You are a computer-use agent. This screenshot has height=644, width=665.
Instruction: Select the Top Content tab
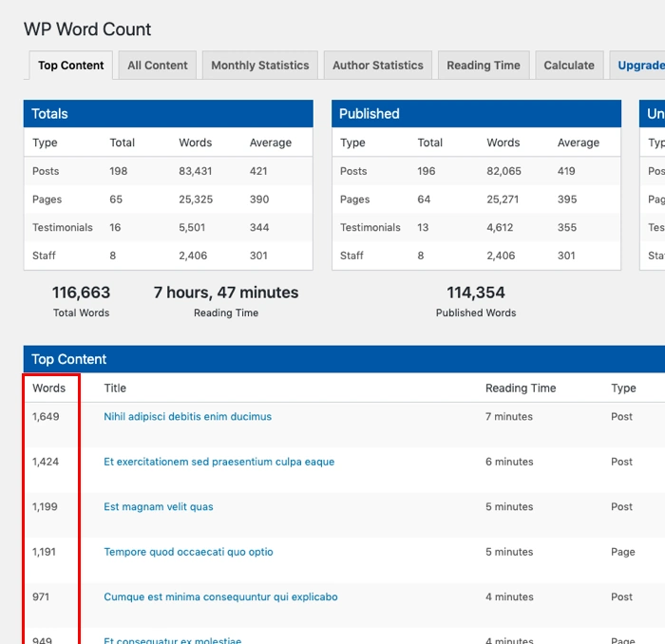(71, 66)
